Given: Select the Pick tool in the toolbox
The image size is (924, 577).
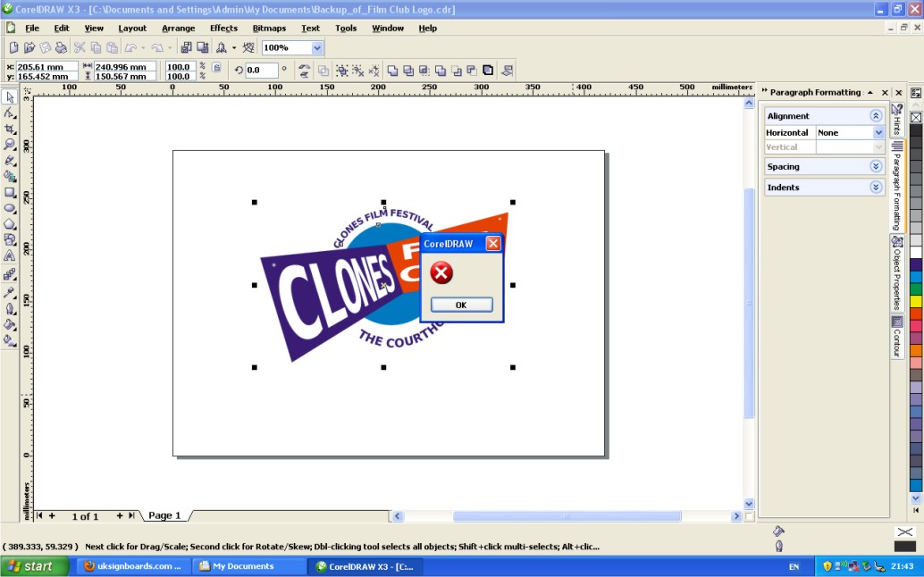Looking at the screenshot, I should coord(10,96).
